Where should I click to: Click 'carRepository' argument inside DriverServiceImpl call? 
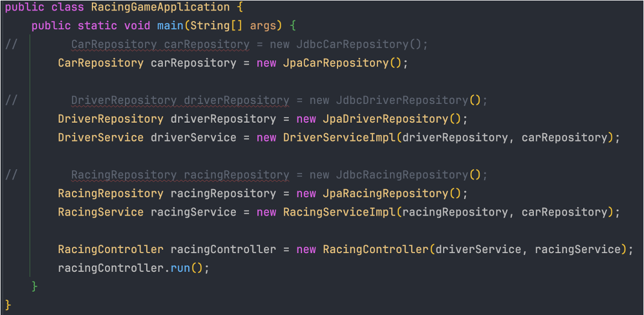pyautogui.click(x=564, y=138)
